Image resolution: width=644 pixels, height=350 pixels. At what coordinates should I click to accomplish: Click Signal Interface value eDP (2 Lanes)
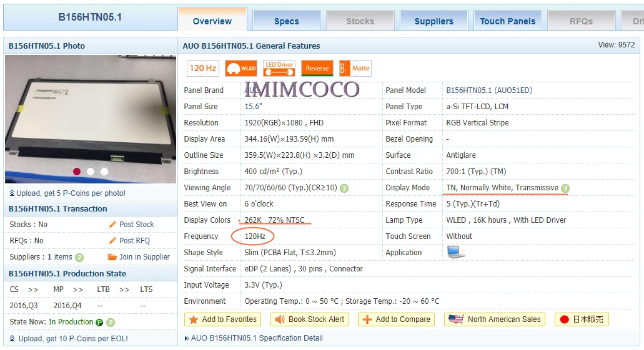(304, 269)
